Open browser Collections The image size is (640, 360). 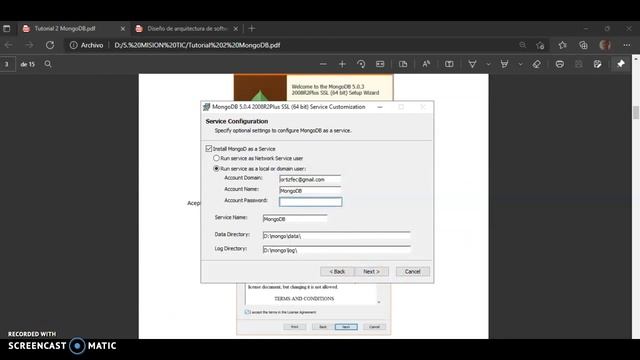pyautogui.click(x=583, y=45)
